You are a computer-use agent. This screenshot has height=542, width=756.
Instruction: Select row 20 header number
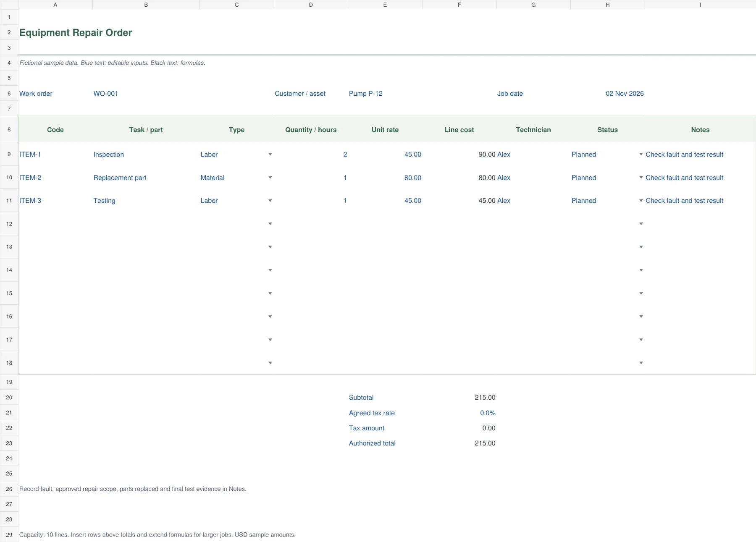[9, 397]
